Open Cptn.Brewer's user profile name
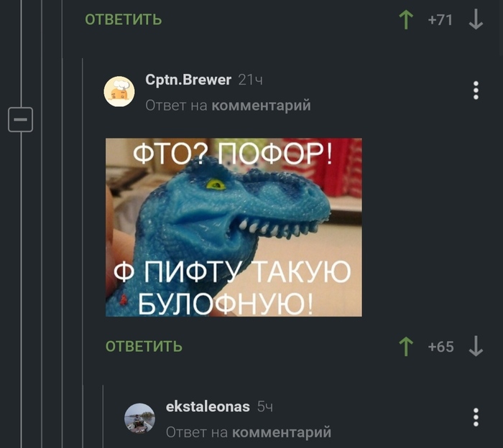Screen dimensions: 503x448 point(188,80)
